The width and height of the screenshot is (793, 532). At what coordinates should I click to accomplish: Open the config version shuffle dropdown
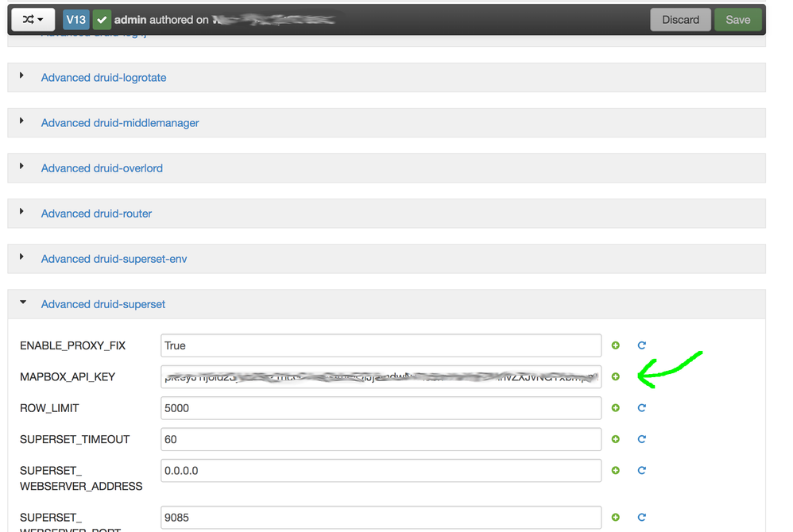pos(33,20)
